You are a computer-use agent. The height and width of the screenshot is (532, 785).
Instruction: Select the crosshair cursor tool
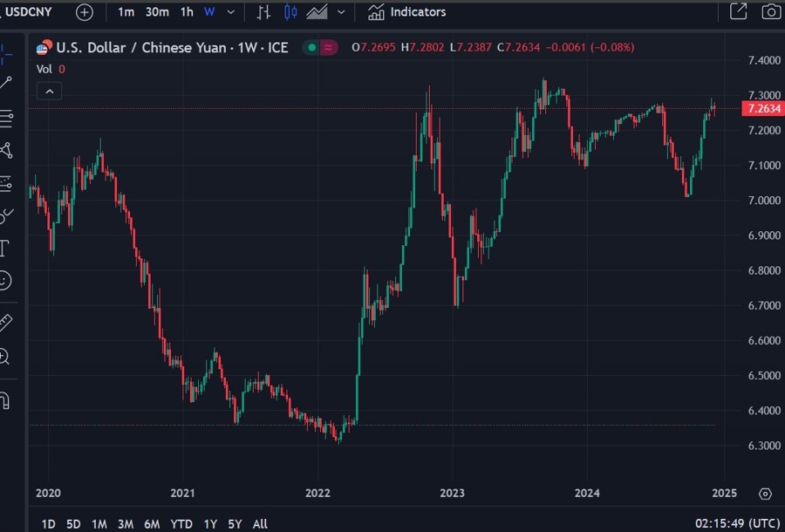click(6, 54)
